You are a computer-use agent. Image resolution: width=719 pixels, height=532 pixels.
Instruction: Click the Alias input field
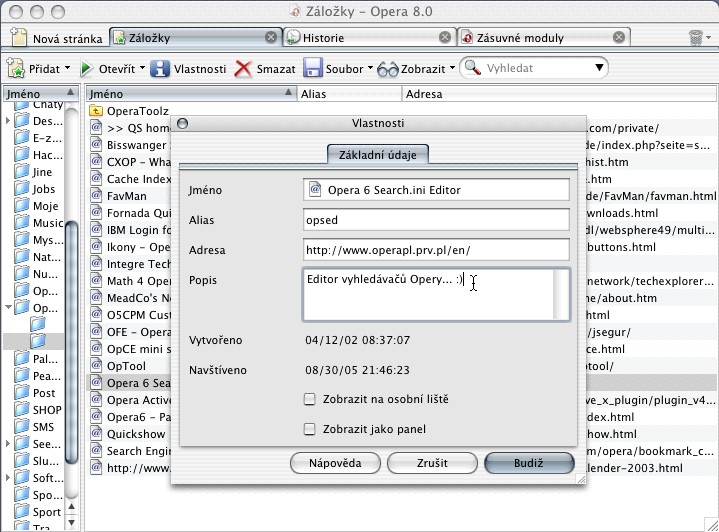(436, 220)
